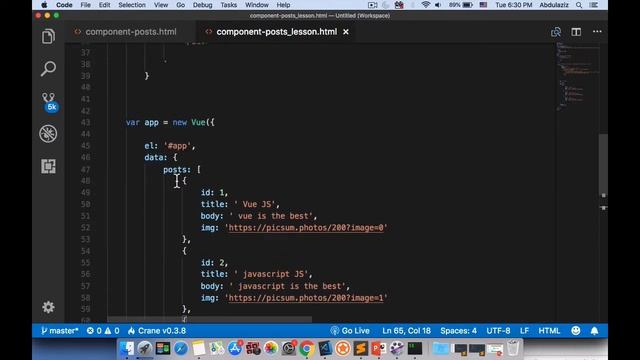This screenshot has width=640, height=360.
Task: Close the component-posts_lesson.html tab
Action: pos(346,32)
